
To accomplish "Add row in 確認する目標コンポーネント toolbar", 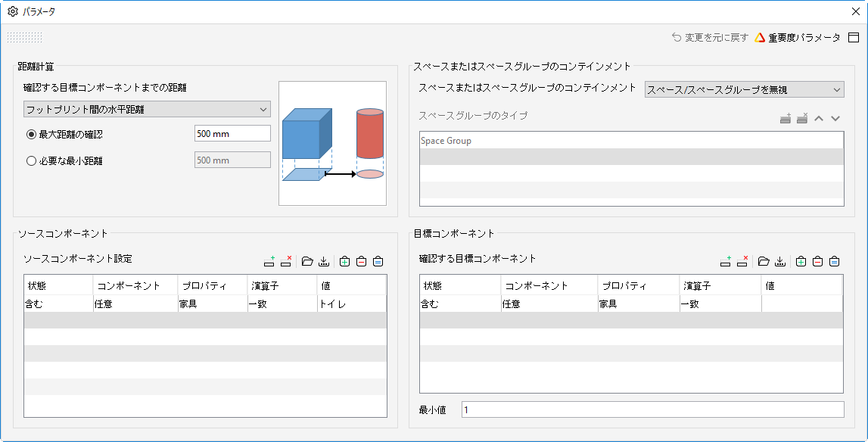I will coord(726,261).
